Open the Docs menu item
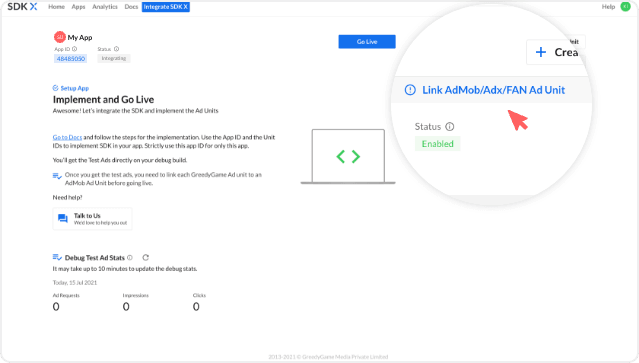The height and width of the screenshot is (363, 639). coord(131,7)
